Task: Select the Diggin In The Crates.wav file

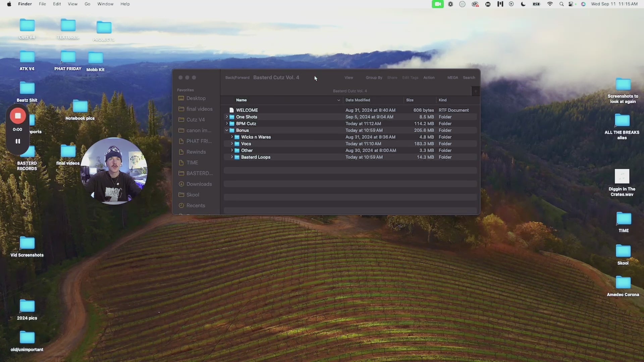Action: tap(622, 177)
